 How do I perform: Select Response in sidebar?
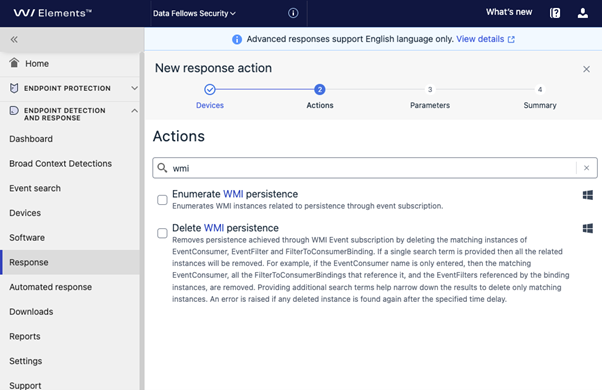click(x=69, y=262)
